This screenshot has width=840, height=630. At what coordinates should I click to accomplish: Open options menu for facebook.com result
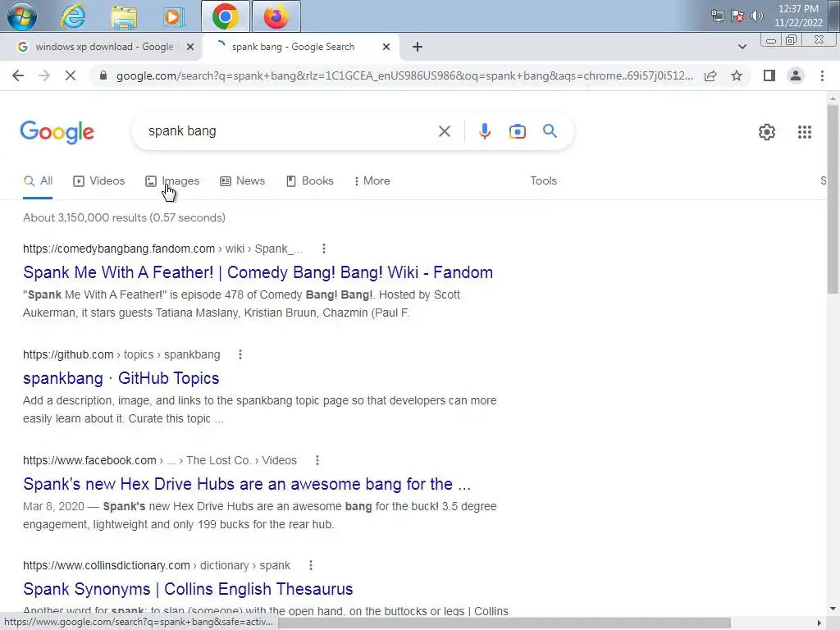tap(317, 460)
